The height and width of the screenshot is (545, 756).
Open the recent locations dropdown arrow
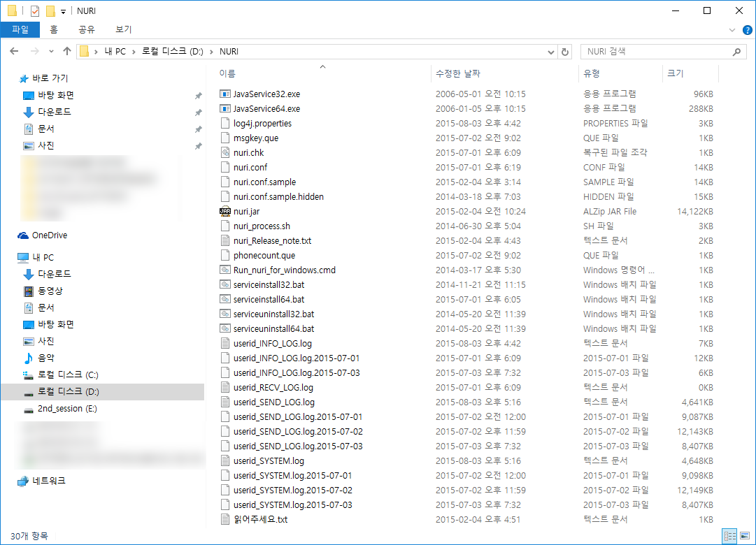pyautogui.click(x=51, y=52)
